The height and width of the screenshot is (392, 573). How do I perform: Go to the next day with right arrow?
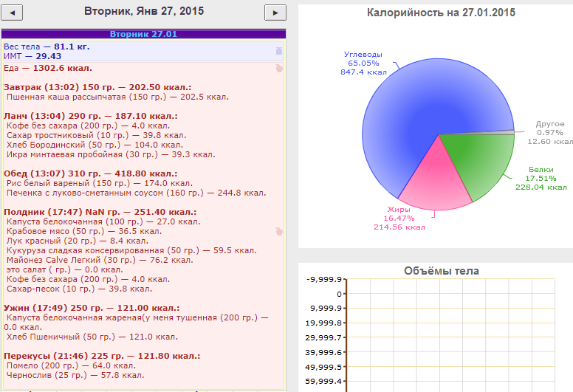tap(275, 13)
